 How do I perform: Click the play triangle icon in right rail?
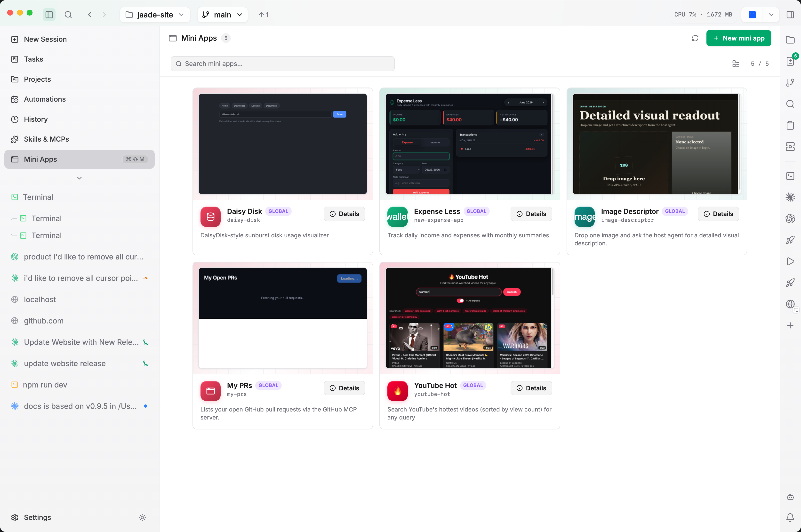click(790, 261)
